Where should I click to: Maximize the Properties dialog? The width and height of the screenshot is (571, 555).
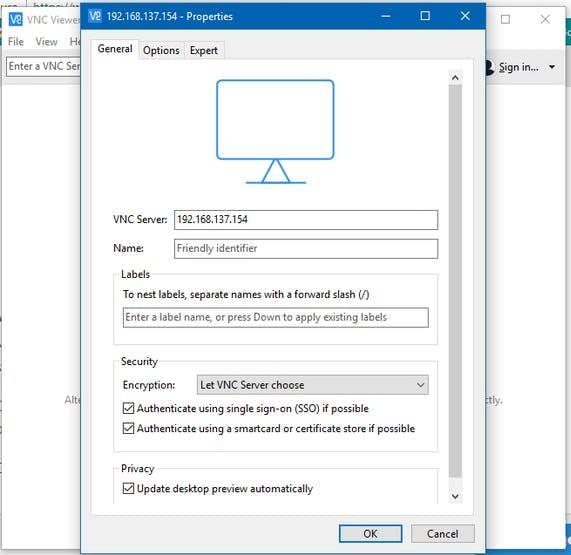coord(425,16)
